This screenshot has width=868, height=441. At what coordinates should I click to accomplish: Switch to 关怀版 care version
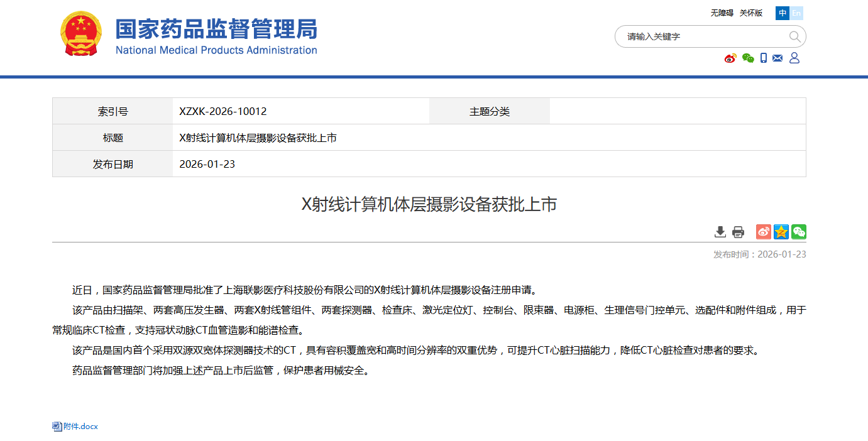(750, 13)
